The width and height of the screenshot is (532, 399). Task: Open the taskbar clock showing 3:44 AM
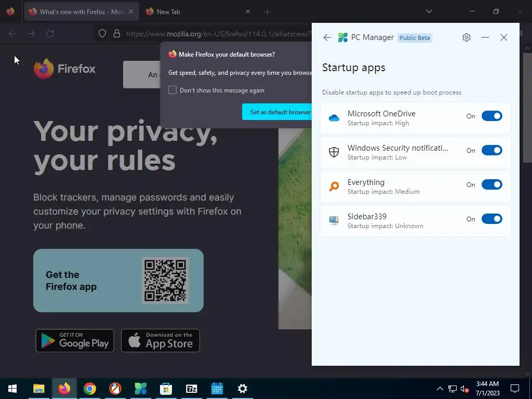487,389
